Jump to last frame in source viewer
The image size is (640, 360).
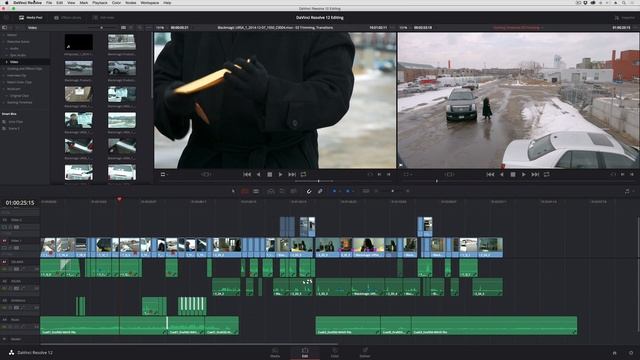(292, 174)
